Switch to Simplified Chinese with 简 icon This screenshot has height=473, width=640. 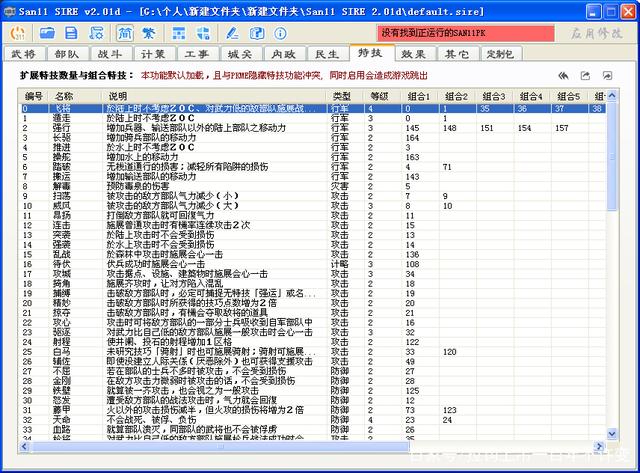click(122, 32)
